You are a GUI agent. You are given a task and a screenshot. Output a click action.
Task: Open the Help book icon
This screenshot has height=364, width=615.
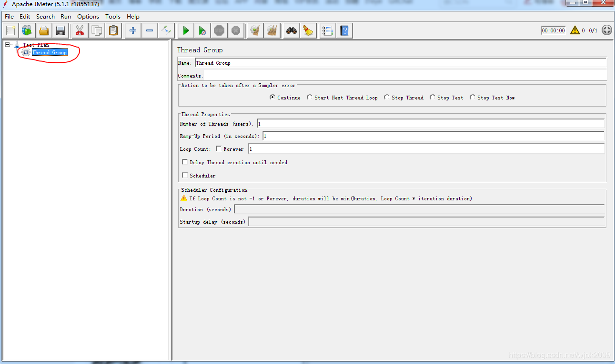pos(344,31)
